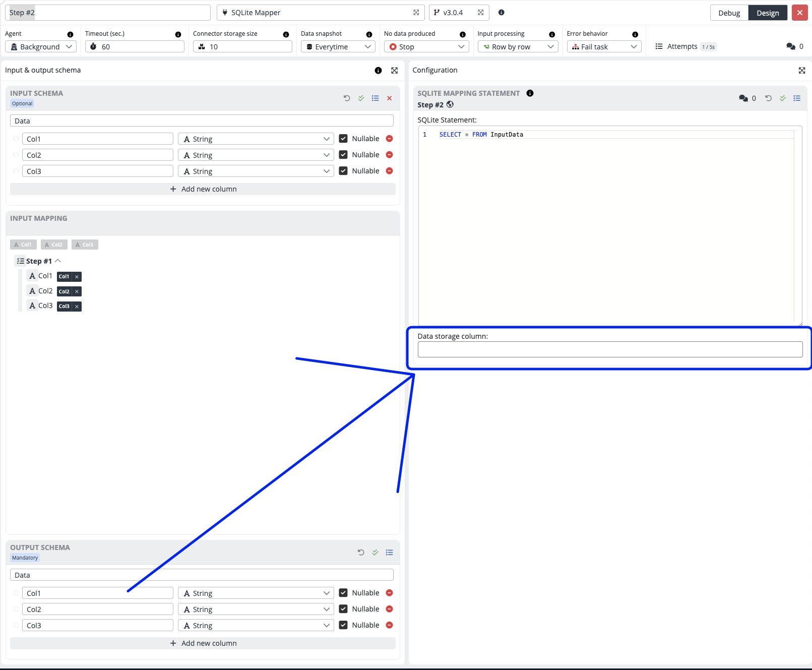Reset the Input Schema changes
Image resolution: width=812 pixels, height=670 pixels.
(347, 98)
